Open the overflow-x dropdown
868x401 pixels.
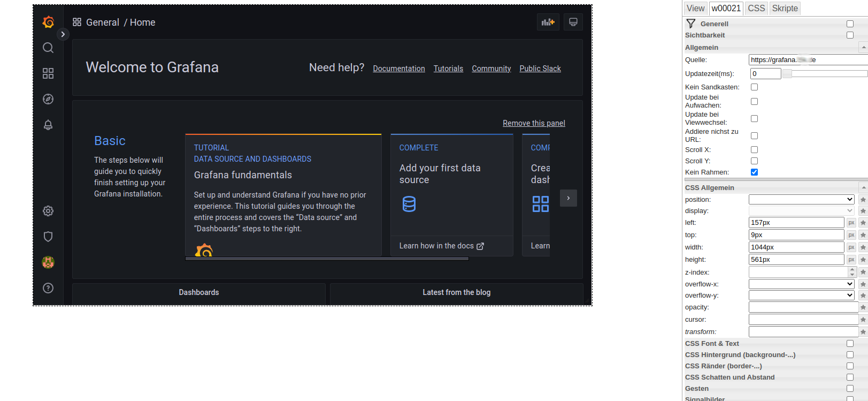pos(802,284)
